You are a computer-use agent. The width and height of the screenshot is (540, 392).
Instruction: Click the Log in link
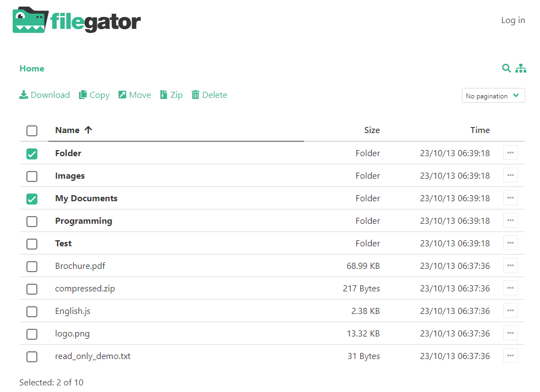tap(513, 20)
